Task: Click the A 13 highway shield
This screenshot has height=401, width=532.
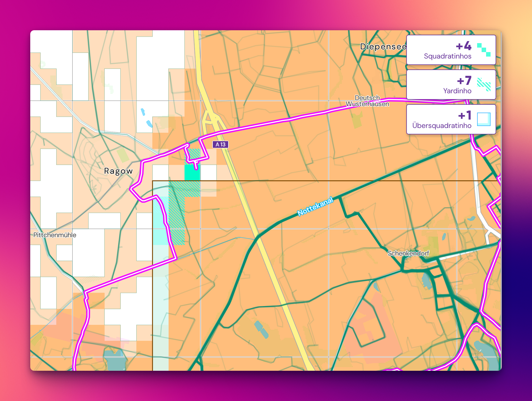Action: [x=220, y=144]
